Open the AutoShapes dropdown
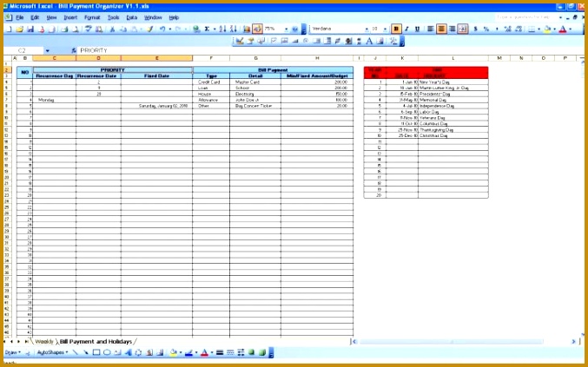This screenshot has height=367, width=588. click(x=52, y=352)
